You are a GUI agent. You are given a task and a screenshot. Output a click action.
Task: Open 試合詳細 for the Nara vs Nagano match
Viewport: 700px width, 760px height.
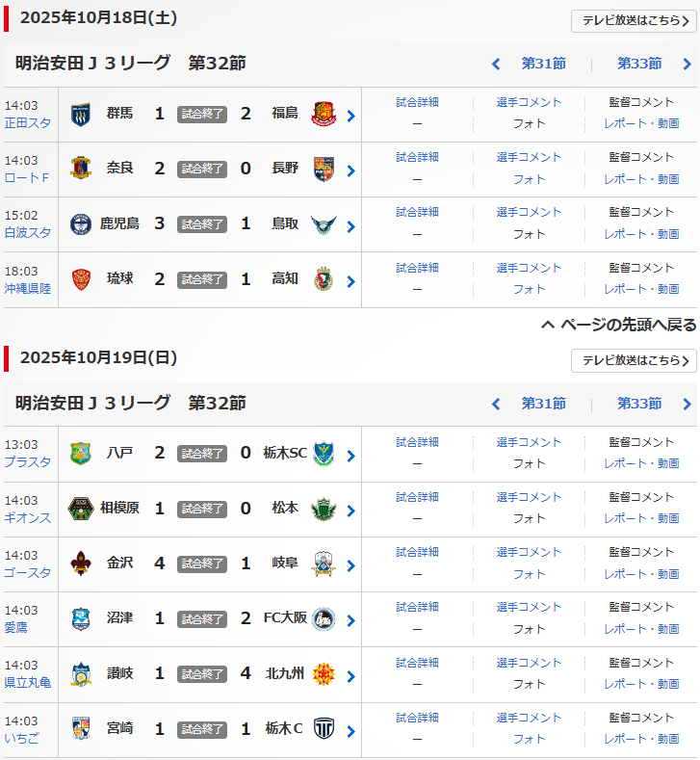(417, 157)
